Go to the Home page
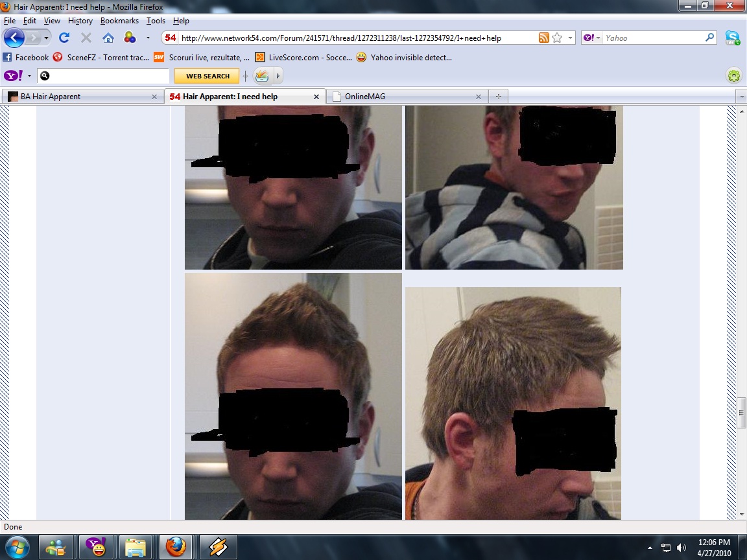The image size is (747, 560). (x=108, y=38)
